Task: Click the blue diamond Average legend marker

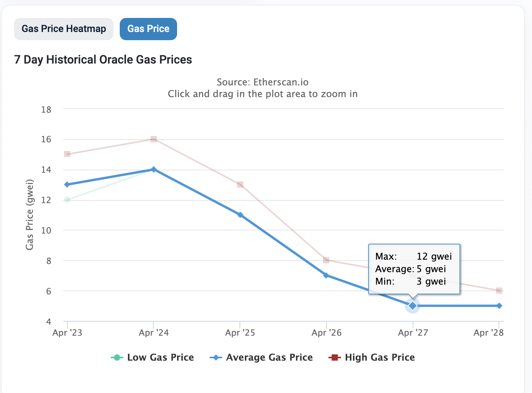Action: click(x=216, y=358)
